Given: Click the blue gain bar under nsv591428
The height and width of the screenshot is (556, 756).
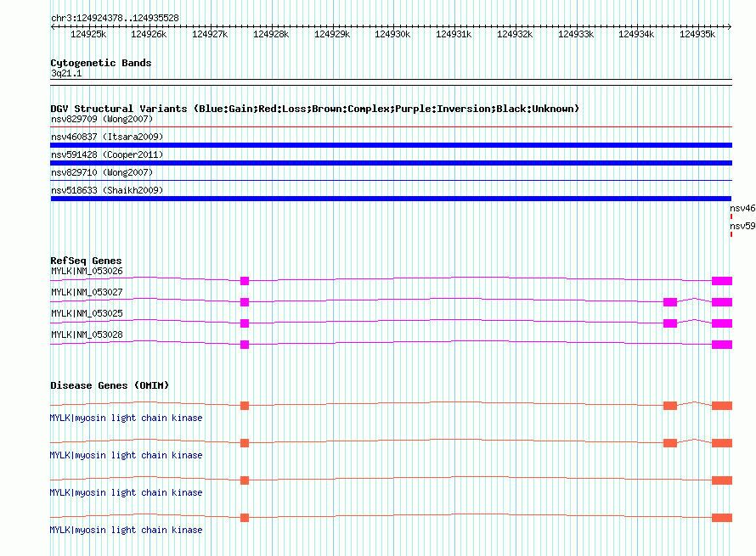Looking at the screenshot, I should [x=391, y=163].
